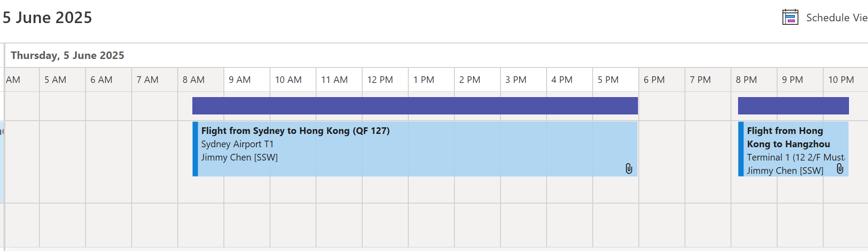Click the paperclip on the Hangzhou flight
Screen dimensions: 868x251
pos(840,169)
